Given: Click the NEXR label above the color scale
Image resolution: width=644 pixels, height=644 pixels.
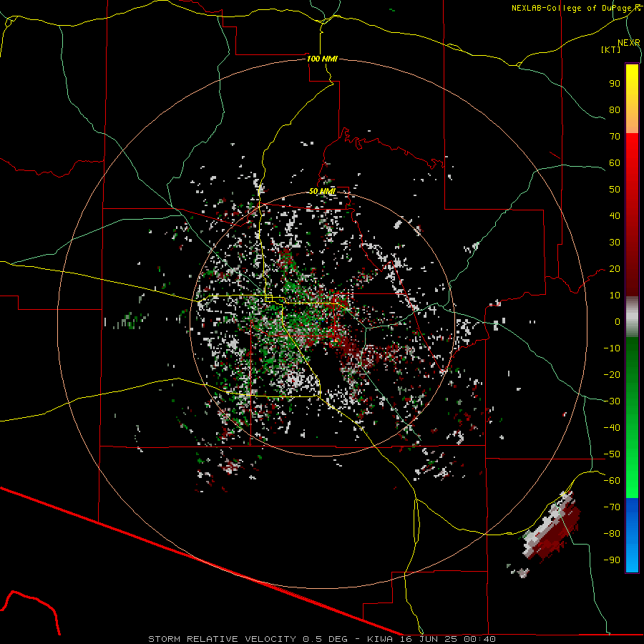Looking at the screenshot, I should [628, 43].
